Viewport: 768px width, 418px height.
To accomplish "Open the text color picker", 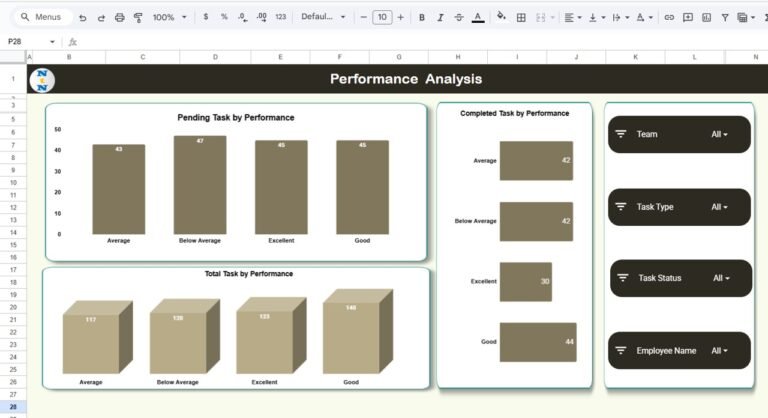I will (x=478, y=18).
